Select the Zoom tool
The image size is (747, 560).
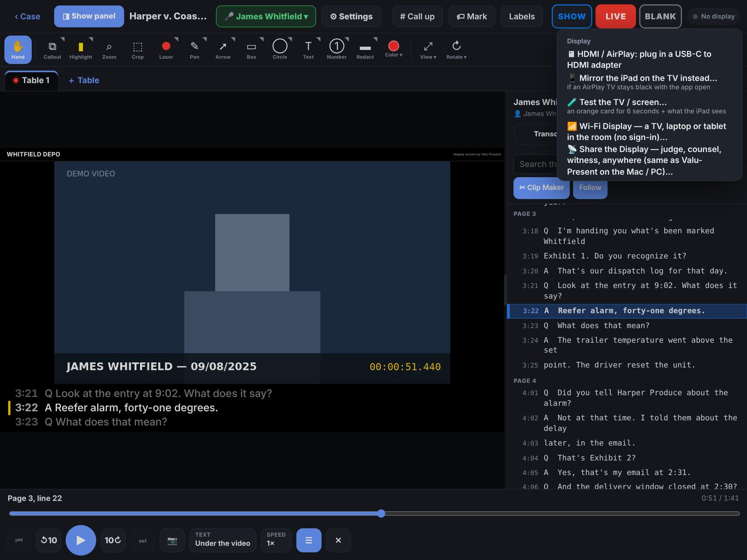109,50
